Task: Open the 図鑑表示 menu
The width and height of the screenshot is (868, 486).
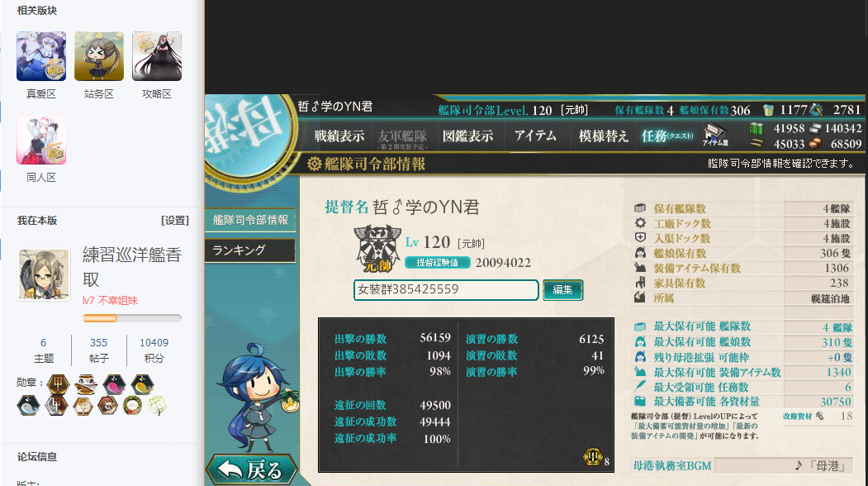Action: [x=467, y=136]
